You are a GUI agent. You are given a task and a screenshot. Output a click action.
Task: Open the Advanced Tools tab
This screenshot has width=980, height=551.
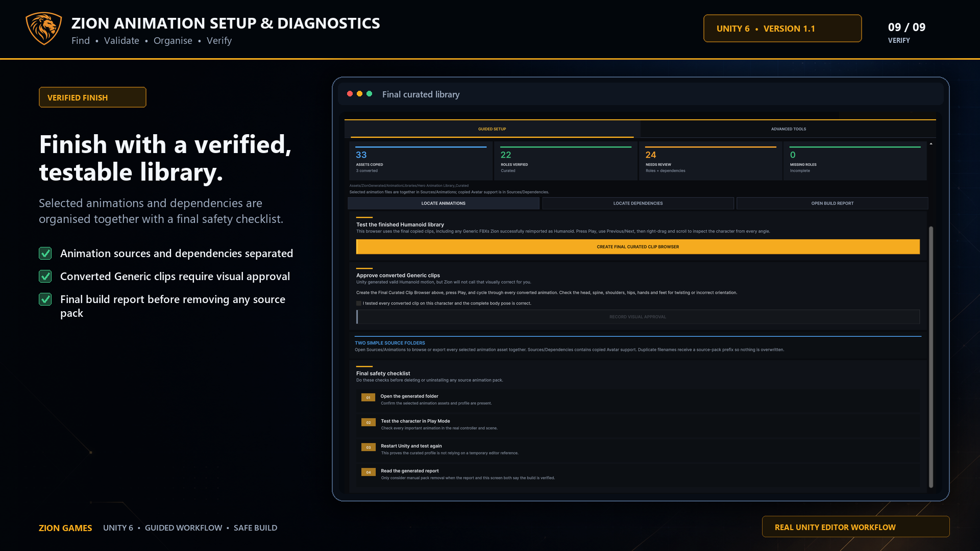point(788,129)
